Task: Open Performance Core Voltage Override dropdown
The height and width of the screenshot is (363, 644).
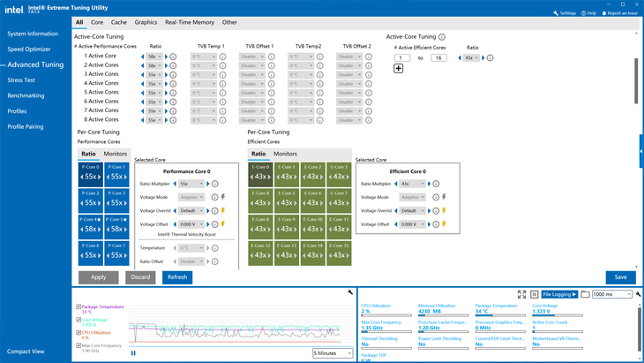Action: tap(191, 210)
